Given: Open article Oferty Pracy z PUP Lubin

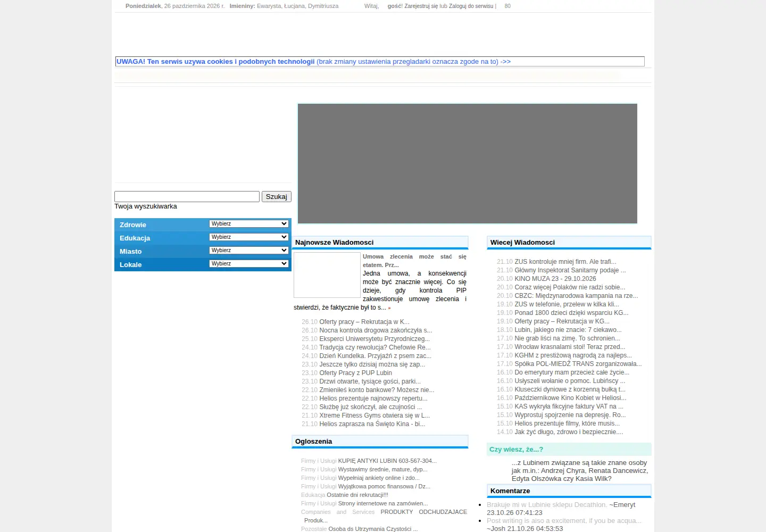Looking at the screenshot, I should (355, 373).
